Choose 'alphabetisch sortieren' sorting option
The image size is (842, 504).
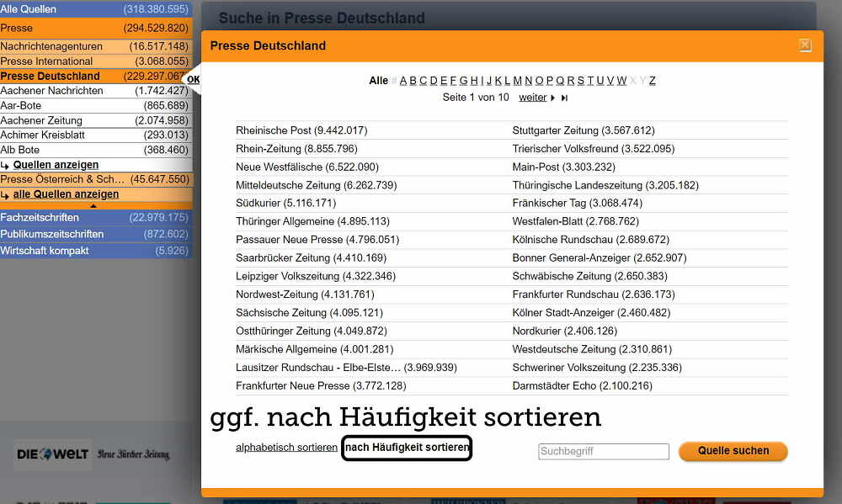(286, 448)
